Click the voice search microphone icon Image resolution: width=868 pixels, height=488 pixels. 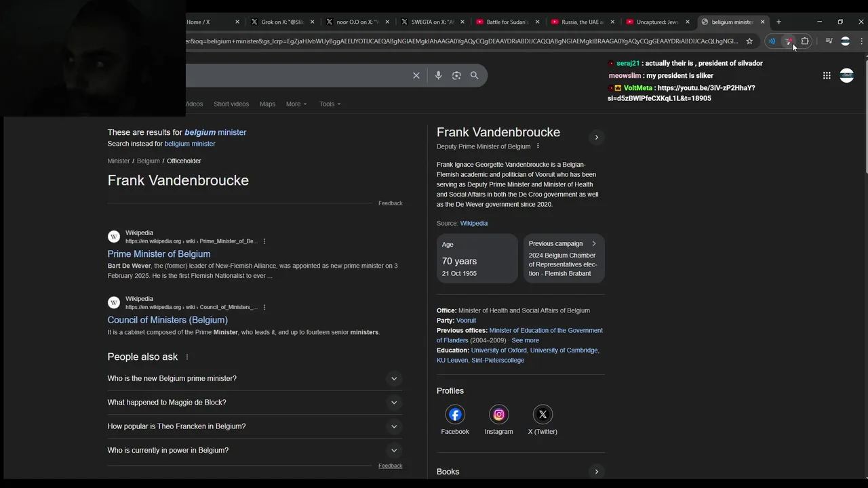(438, 75)
